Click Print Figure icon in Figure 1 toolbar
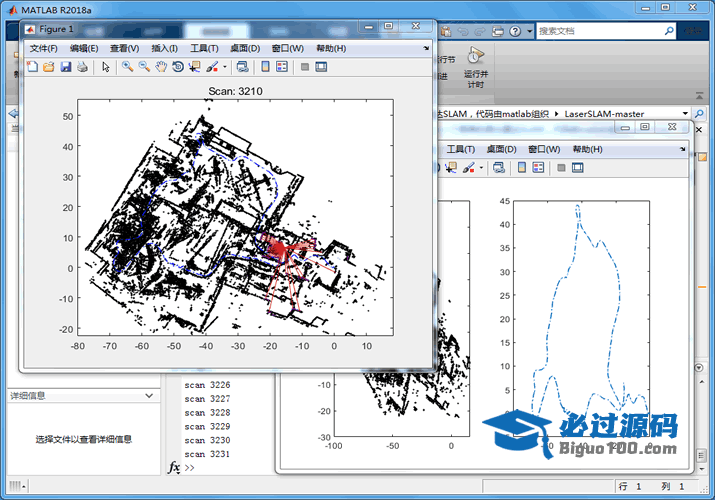The image size is (715, 500). (82, 67)
